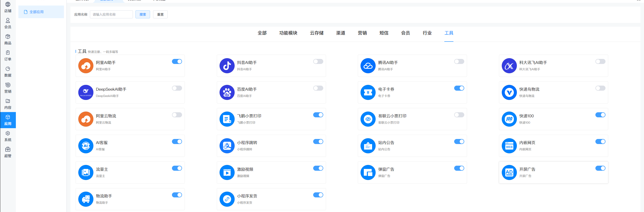Click the 流量主 icon
This screenshot has height=212, width=644.
click(x=86, y=172)
